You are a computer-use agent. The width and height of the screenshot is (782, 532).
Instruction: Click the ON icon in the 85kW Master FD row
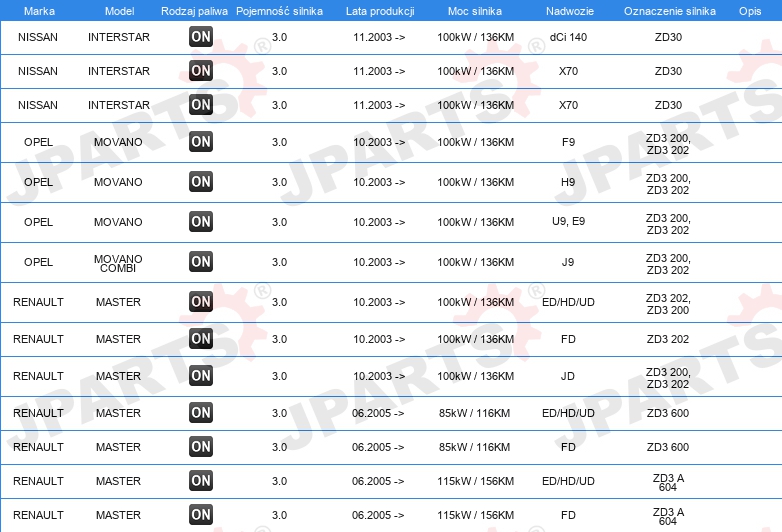pyautogui.click(x=201, y=446)
